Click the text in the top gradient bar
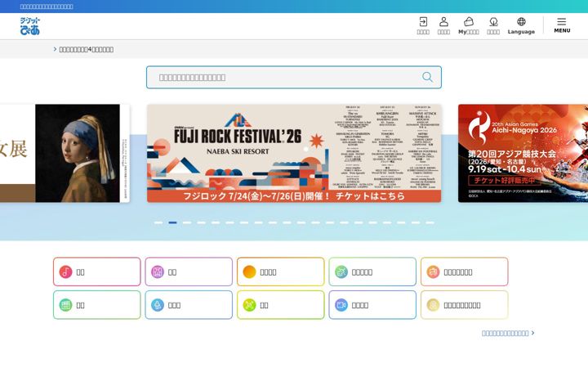Viewport: 588px width, 368px height. [47, 7]
